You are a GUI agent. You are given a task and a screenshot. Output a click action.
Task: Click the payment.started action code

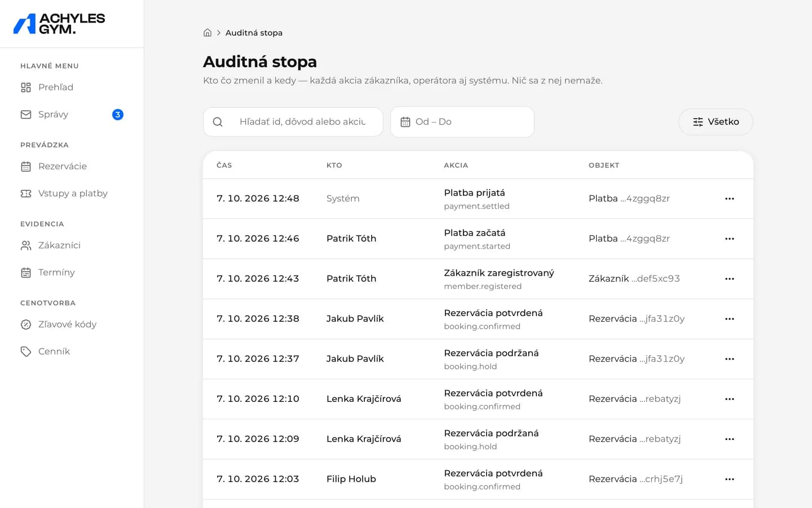tap(477, 247)
